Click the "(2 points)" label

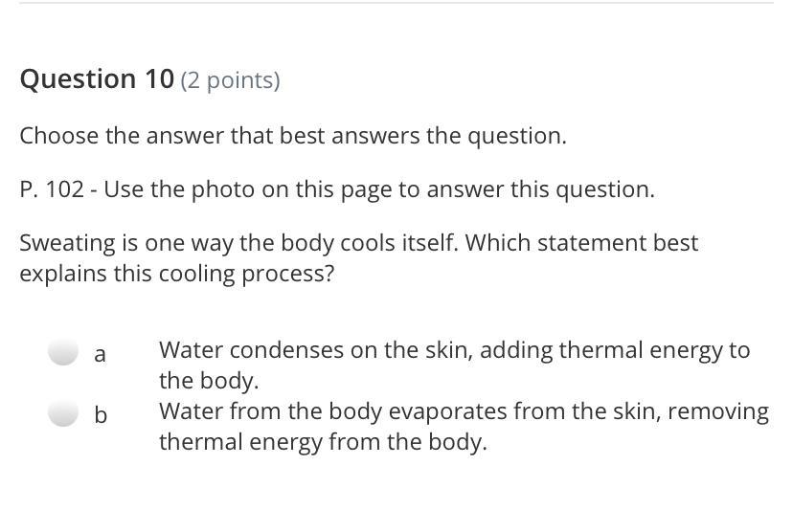230,80
